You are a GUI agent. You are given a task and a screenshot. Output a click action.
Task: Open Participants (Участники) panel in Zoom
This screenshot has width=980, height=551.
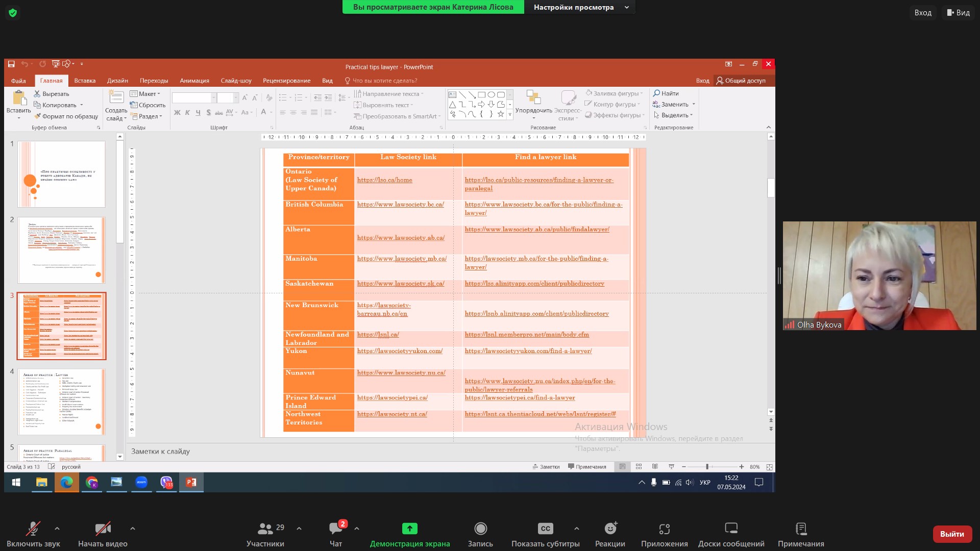coord(265,534)
